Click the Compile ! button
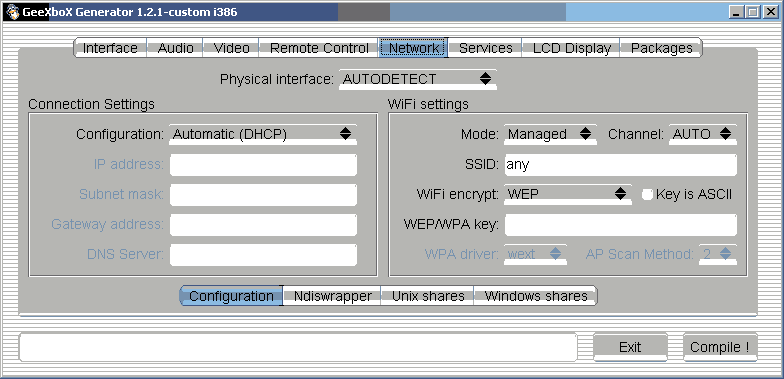 (720, 347)
